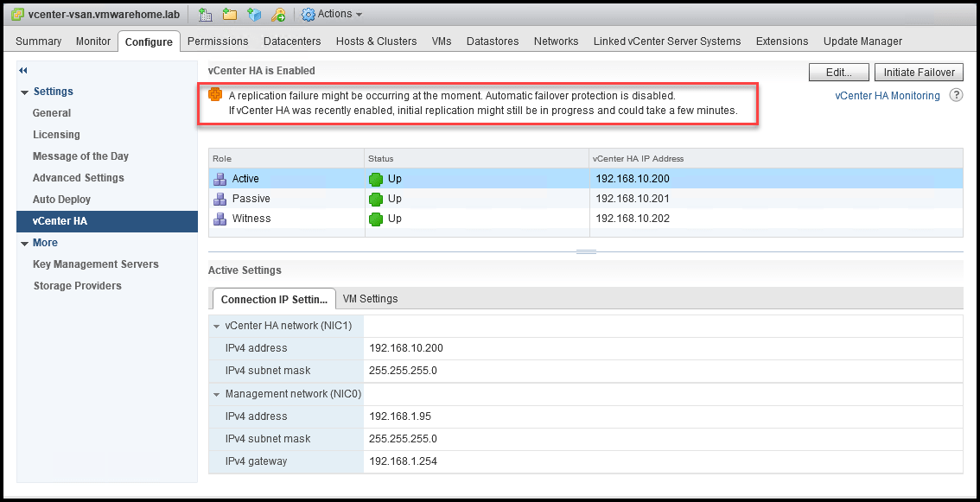Select the Witness row IP 192.168.10.202
The image size is (980, 502).
(x=633, y=219)
